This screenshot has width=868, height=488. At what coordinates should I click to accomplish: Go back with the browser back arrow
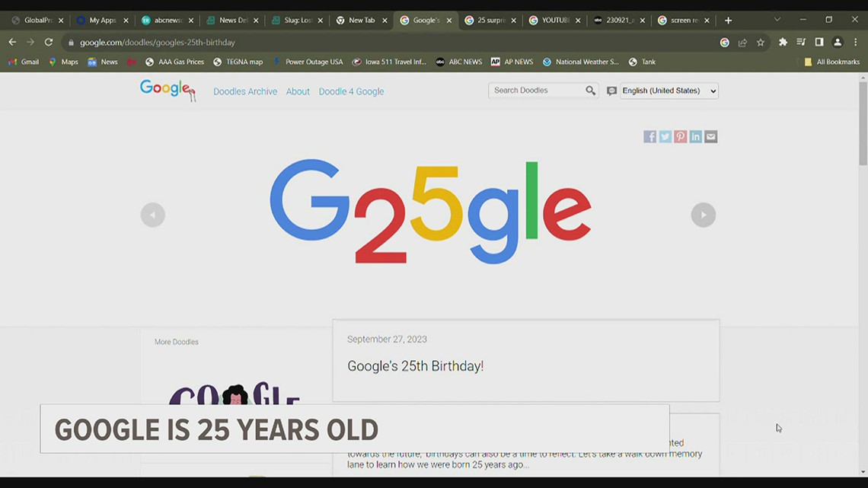click(12, 42)
